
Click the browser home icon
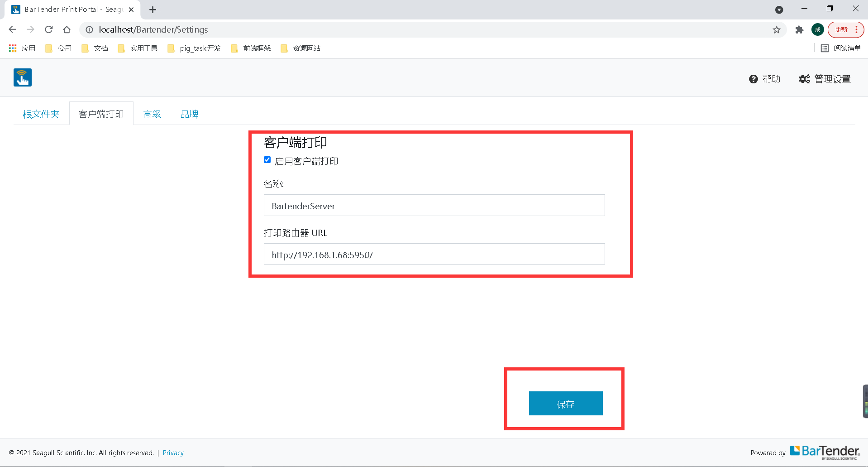pos(67,29)
